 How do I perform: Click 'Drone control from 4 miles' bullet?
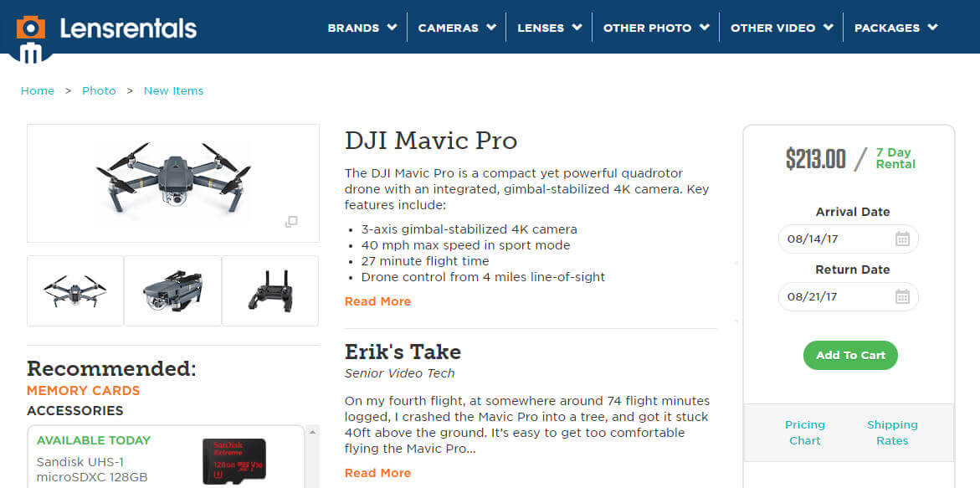[x=483, y=277]
